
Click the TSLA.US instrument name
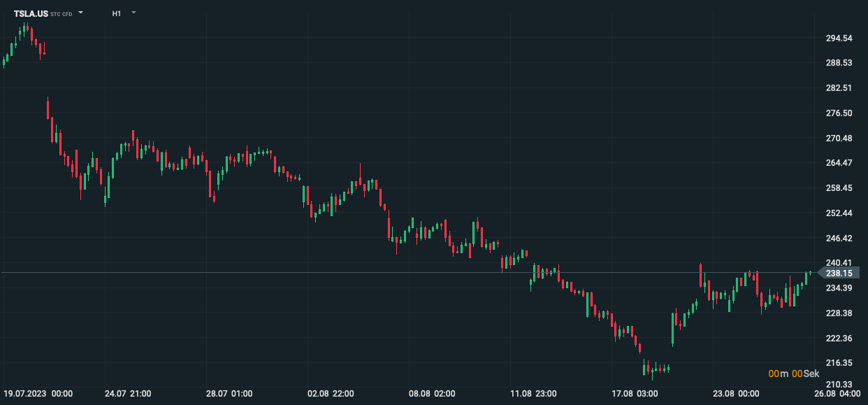31,13
